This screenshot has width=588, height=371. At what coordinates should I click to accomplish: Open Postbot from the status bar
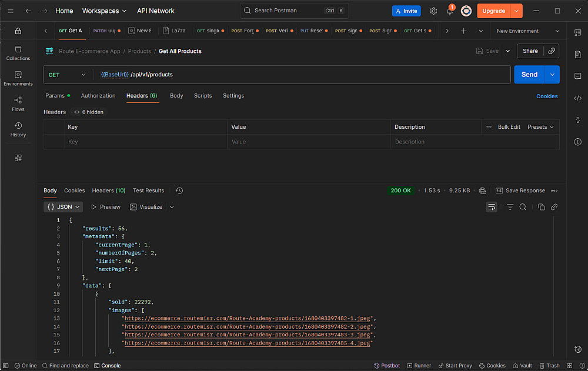387,366
